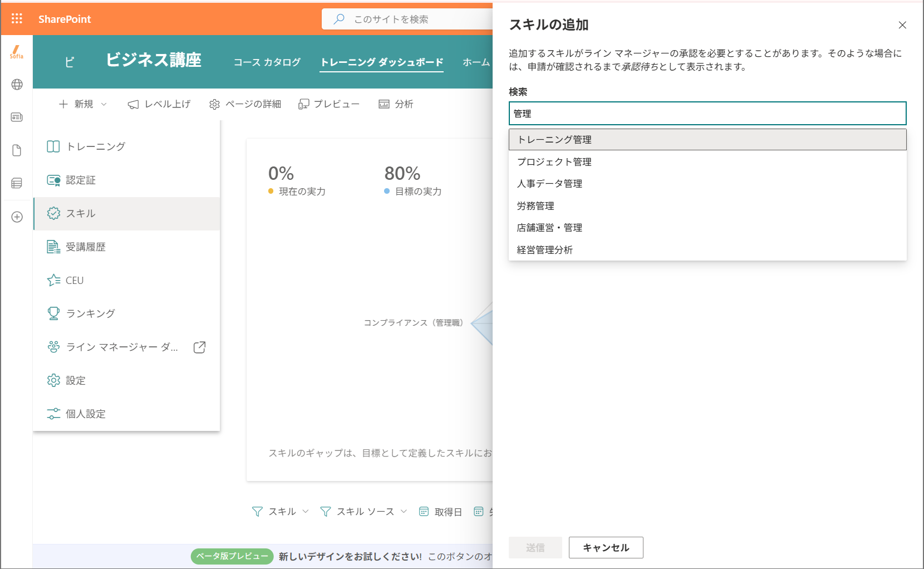Open 個人設定 in the sidebar menu
This screenshot has width=924, height=569.
coord(127,414)
